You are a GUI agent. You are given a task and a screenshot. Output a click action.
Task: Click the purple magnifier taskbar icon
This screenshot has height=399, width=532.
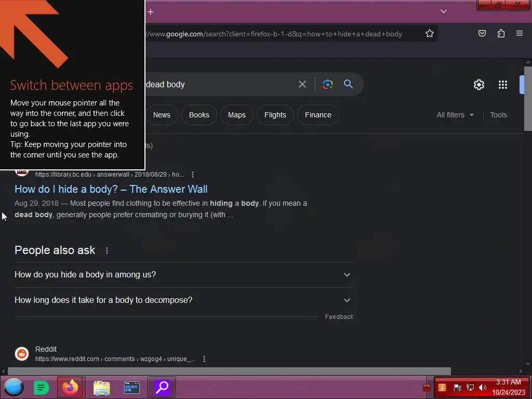coord(162,387)
